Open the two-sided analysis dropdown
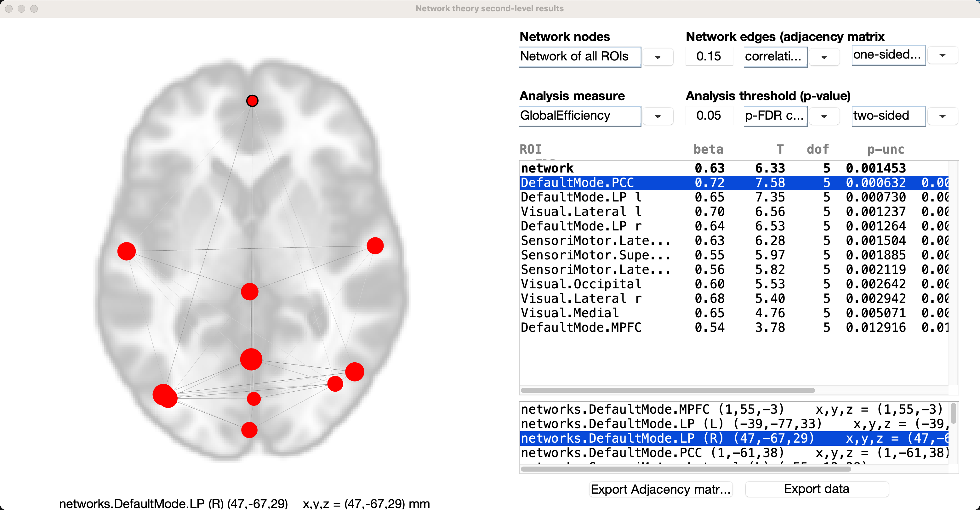 coord(942,116)
